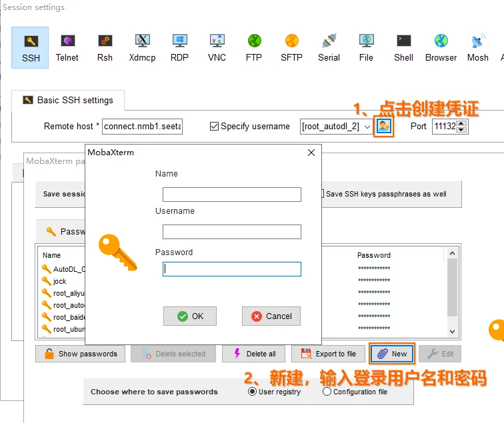
Task: Click the key icon of root_ubun entry
Action: point(47,328)
